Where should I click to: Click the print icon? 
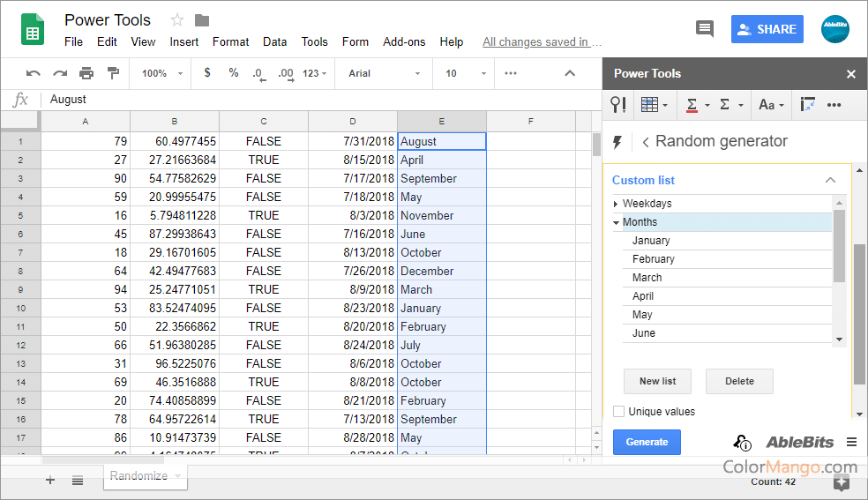click(x=86, y=73)
